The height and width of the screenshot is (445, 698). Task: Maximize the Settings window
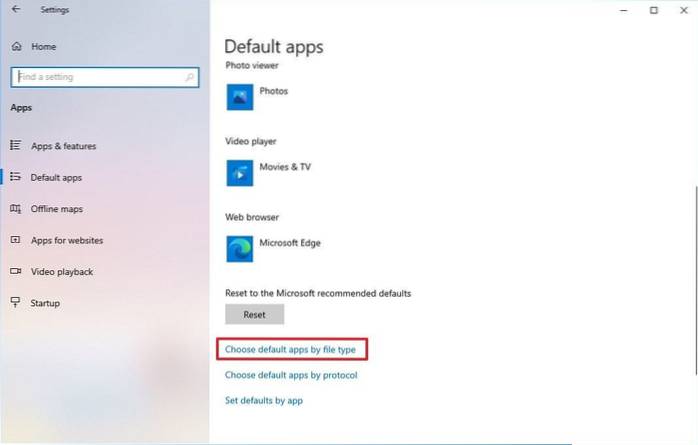pyautogui.click(x=654, y=10)
